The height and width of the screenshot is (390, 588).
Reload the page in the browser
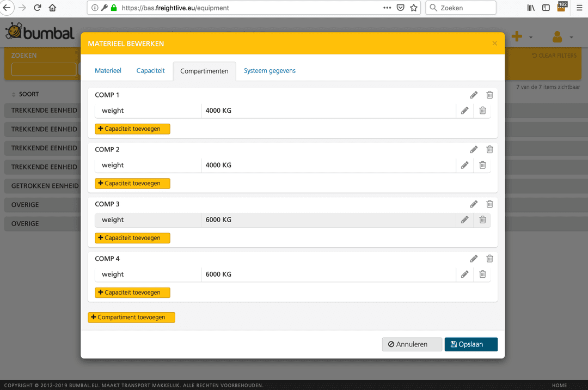(38, 8)
